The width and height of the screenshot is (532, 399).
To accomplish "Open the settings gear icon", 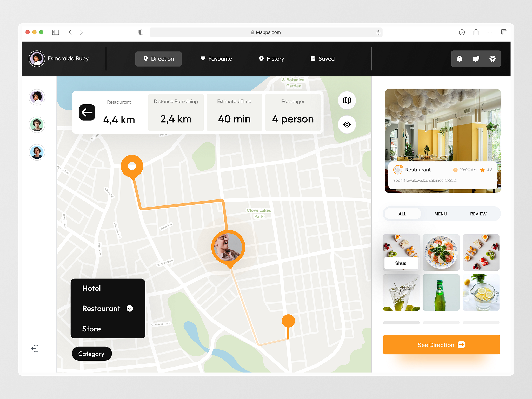I will 492,59.
